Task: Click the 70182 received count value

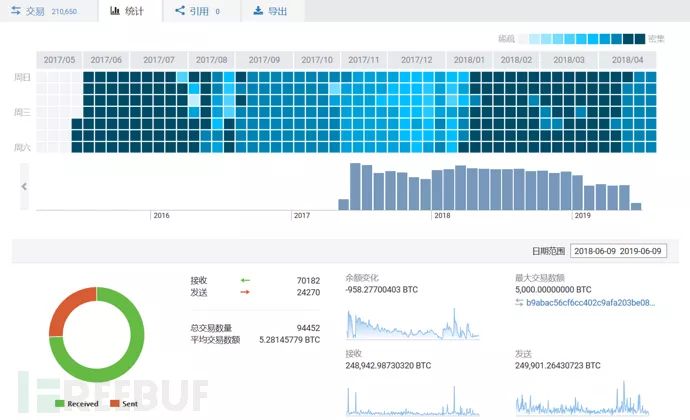Action: click(308, 280)
